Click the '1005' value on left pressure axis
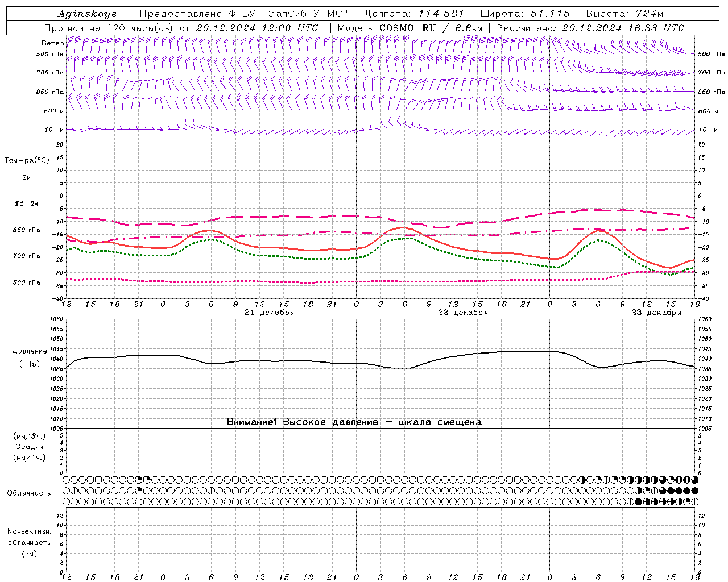Screen dimensions: 728x582 56,428
